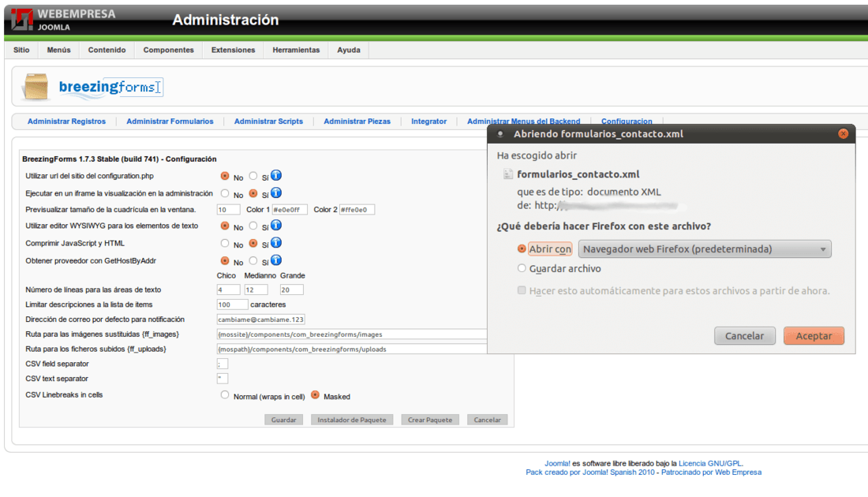This screenshot has height=497, width=868.
Task: Click the dialog title bar menu dot
Action: coord(499,134)
